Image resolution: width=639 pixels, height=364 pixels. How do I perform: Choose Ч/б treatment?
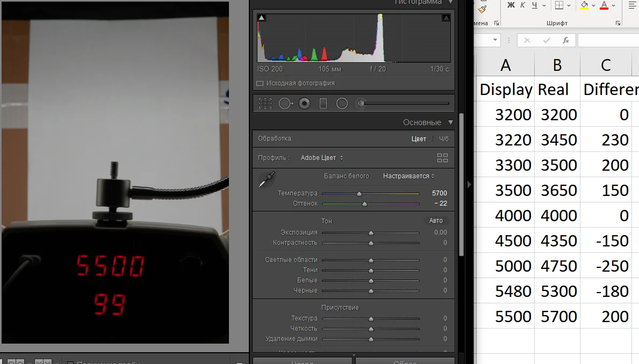[444, 139]
